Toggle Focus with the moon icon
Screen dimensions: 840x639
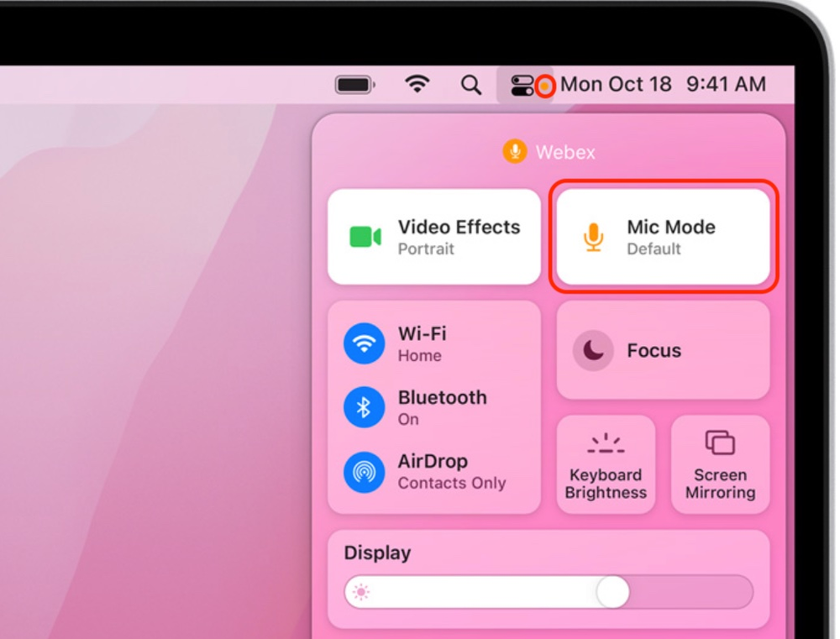[x=593, y=351]
